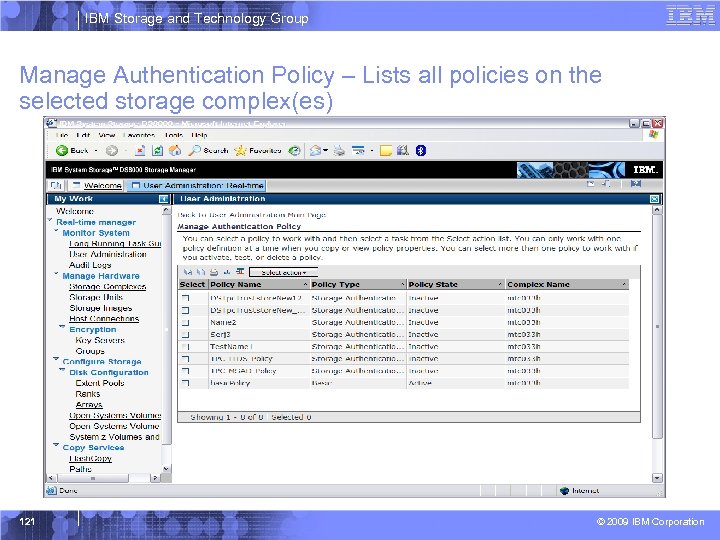Click the Research books toolbar icon
Image resolution: width=720 pixels, height=540 pixels.
(403, 151)
